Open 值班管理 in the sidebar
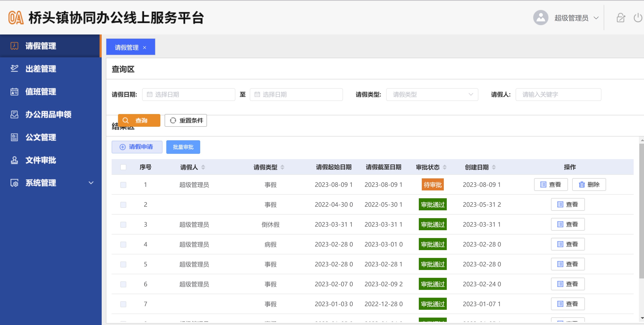Screen dimensions: 644x325 (x=51, y=92)
